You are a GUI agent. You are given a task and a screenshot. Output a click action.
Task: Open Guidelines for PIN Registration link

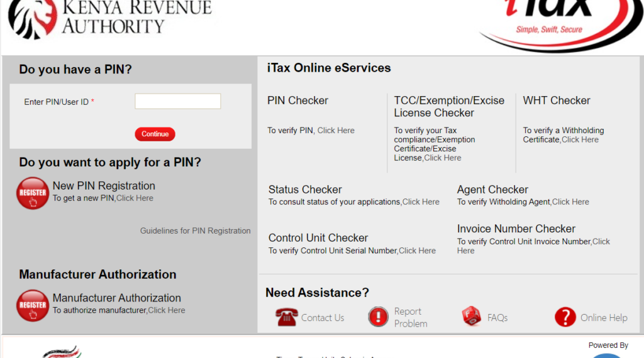(x=195, y=231)
